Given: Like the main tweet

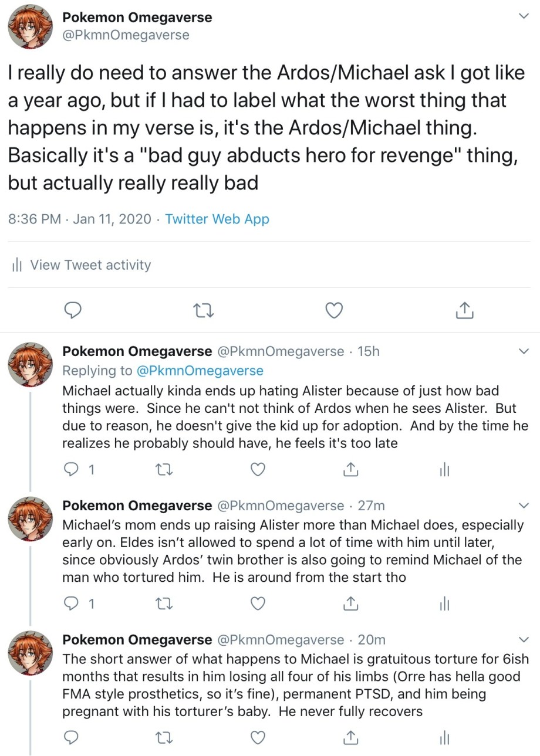Looking at the screenshot, I should [334, 310].
